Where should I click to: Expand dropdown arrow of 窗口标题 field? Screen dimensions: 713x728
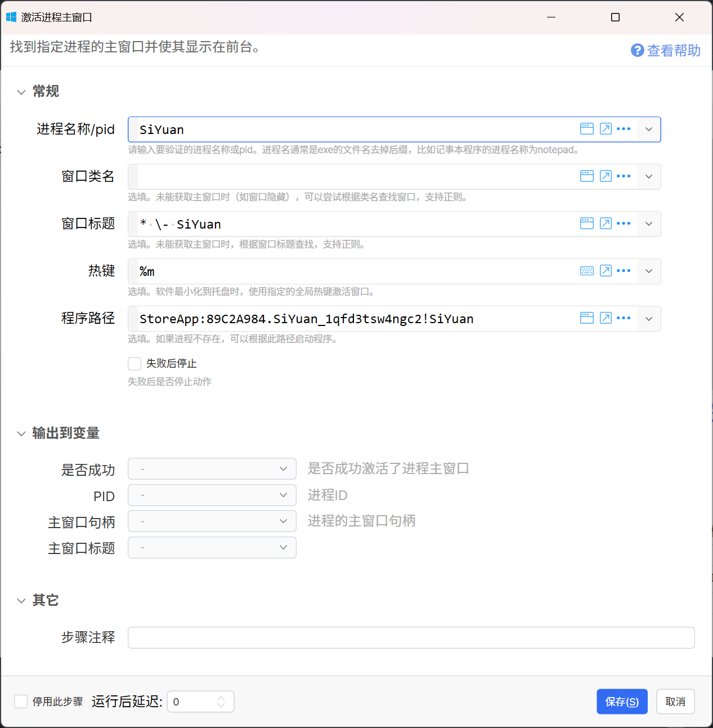649,224
